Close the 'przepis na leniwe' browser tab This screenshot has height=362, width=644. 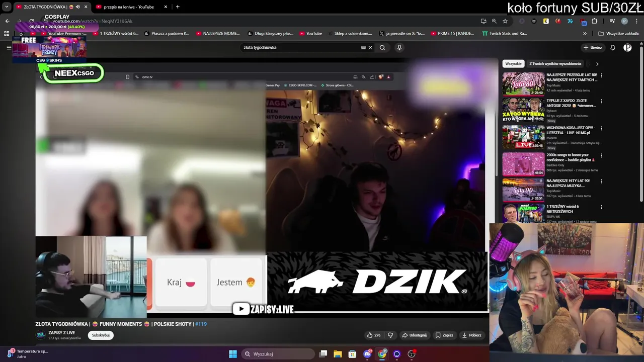pyautogui.click(x=166, y=7)
